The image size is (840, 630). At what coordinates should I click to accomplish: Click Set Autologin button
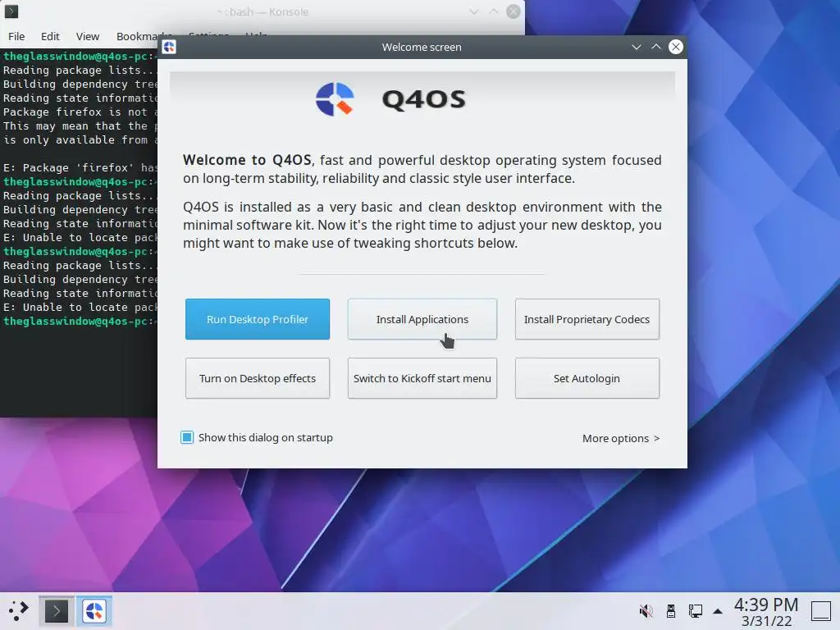(x=587, y=378)
